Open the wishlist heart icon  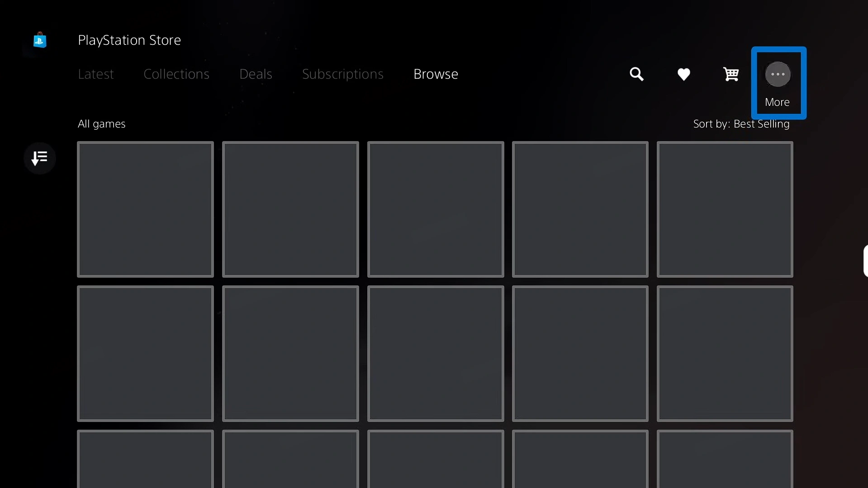tap(683, 74)
